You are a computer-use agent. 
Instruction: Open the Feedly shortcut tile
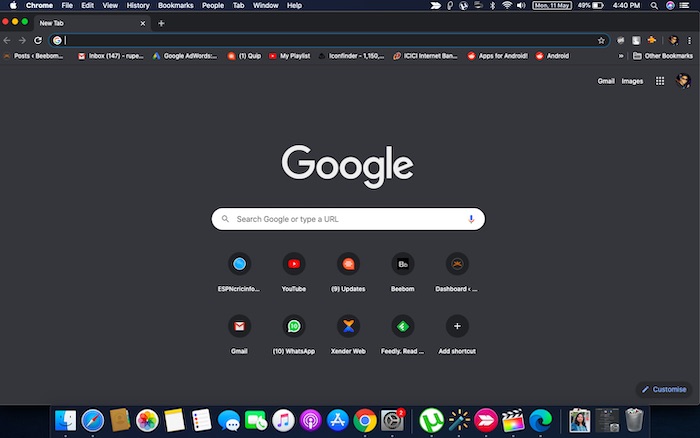403,335
